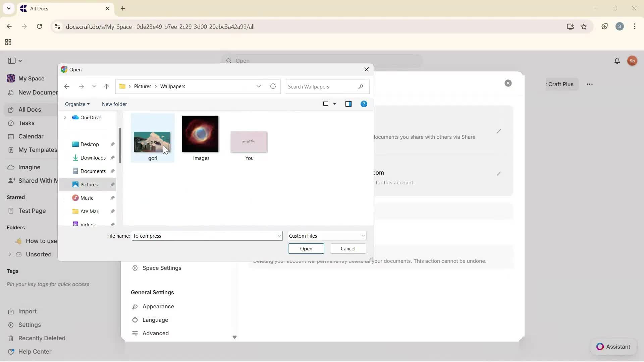Open the Organize dropdown menu

pos(77,104)
